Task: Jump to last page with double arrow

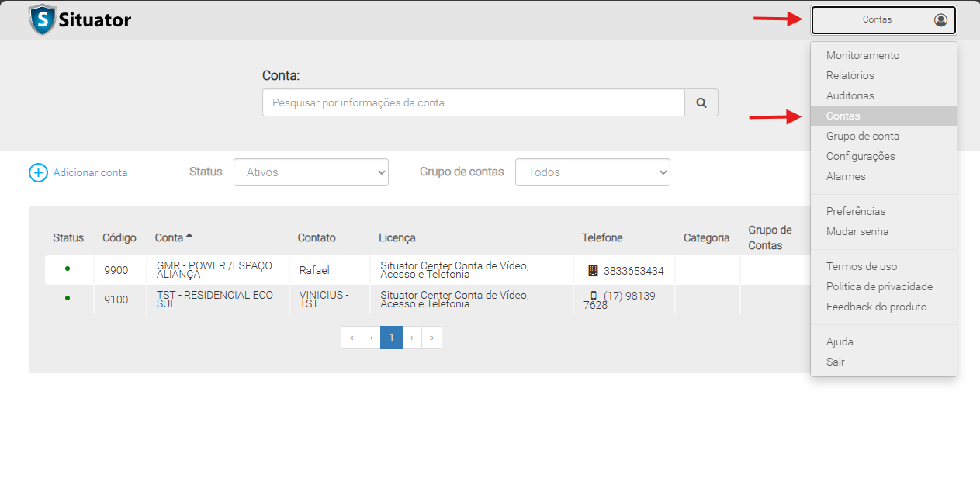Action: [x=431, y=338]
